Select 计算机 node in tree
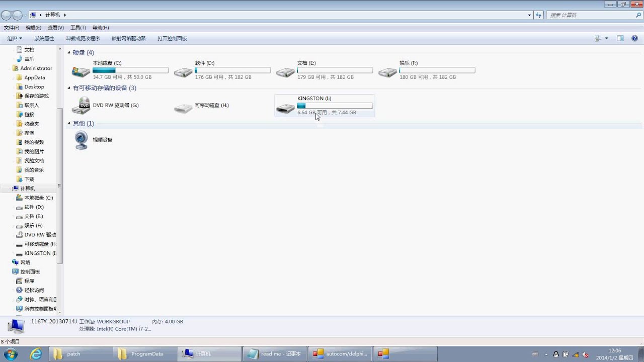The image size is (644, 362). click(28, 189)
